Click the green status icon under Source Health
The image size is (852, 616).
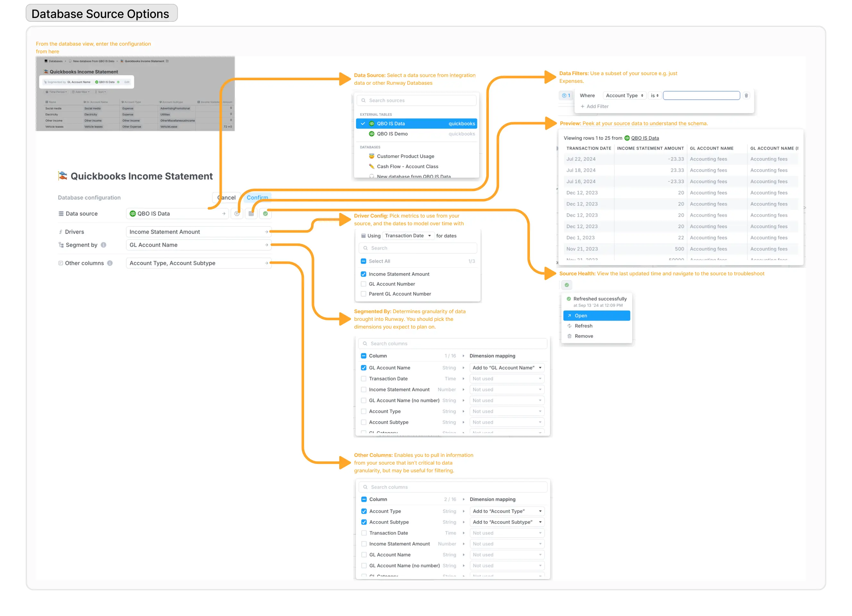(x=567, y=285)
